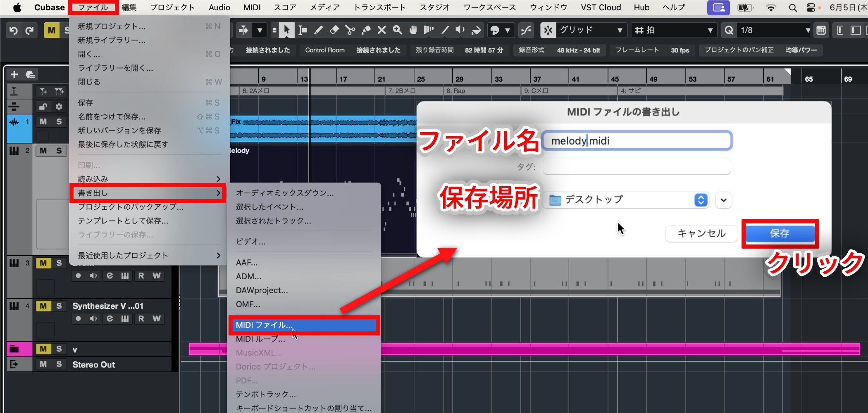
Task: Select the Glue tool
Action: (366, 30)
